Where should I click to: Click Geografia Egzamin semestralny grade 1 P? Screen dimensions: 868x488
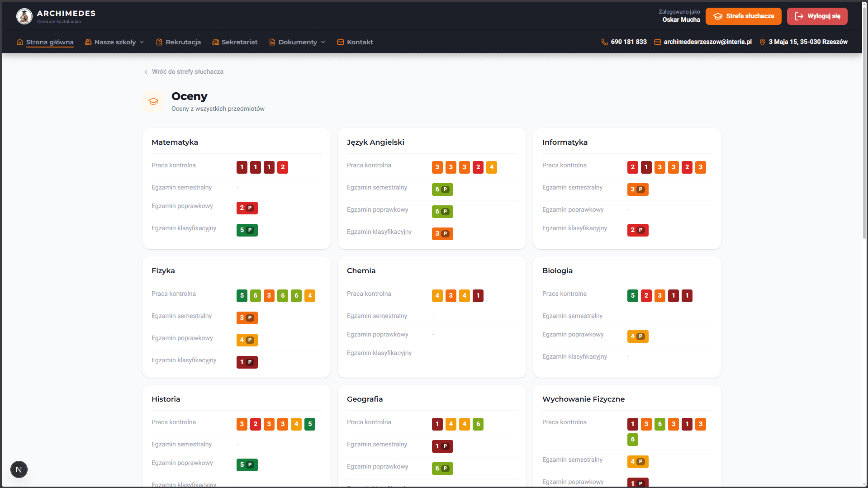coord(442,446)
